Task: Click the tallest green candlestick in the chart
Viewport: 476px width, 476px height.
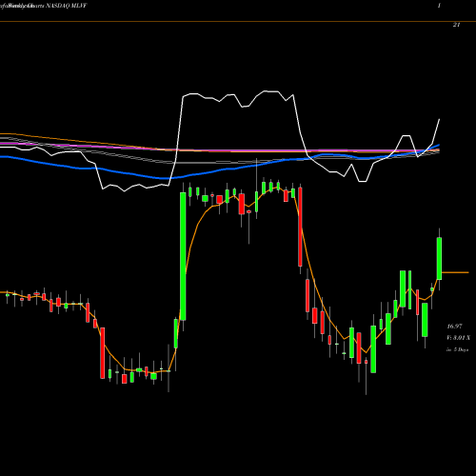Action: [183, 256]
